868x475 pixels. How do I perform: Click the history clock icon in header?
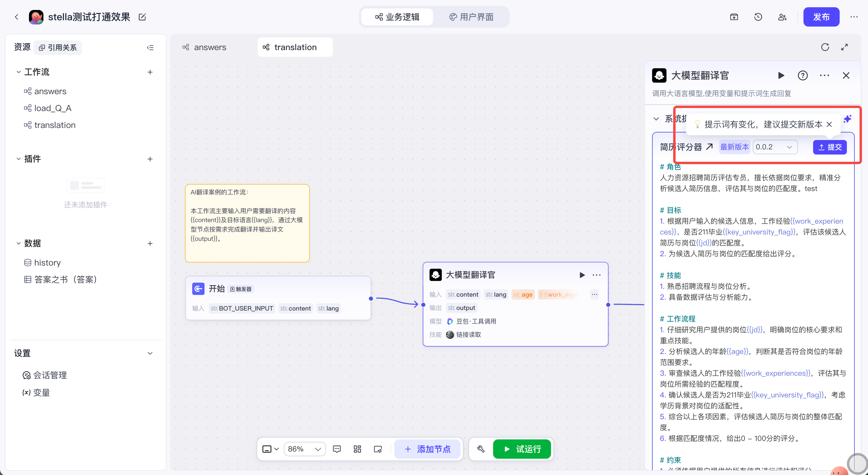[758, 17]
